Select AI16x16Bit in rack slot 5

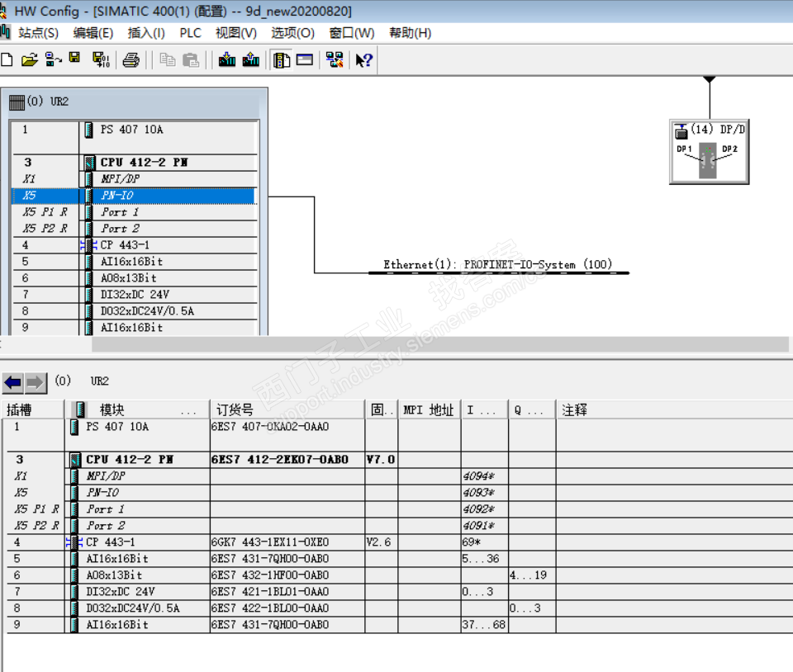(135, 262)
